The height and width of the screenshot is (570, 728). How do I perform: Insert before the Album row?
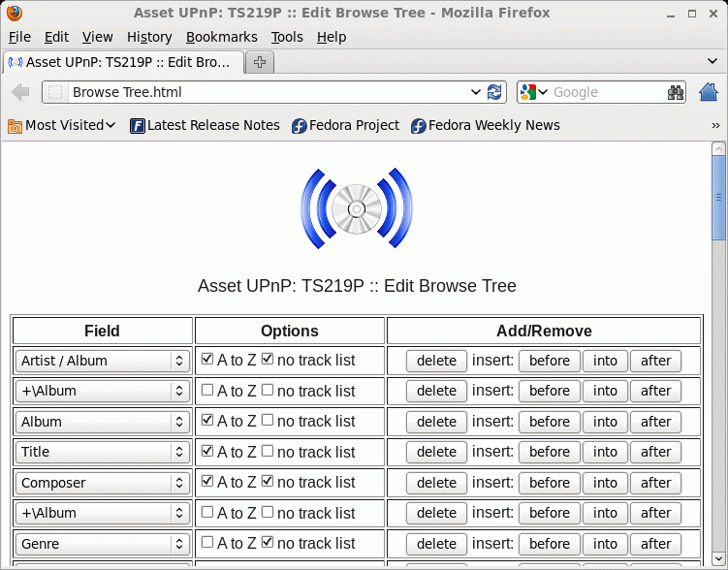coord(550,422)
